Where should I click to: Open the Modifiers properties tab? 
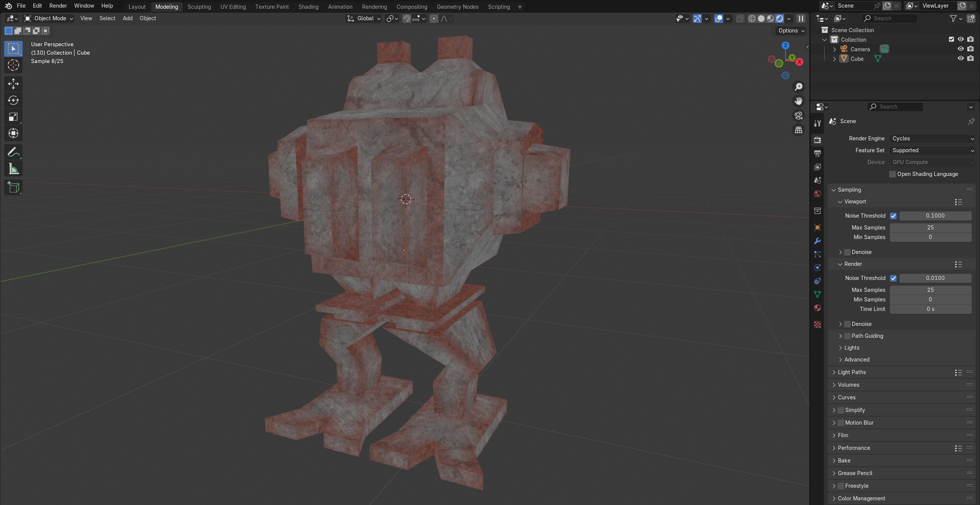[817, 241]
